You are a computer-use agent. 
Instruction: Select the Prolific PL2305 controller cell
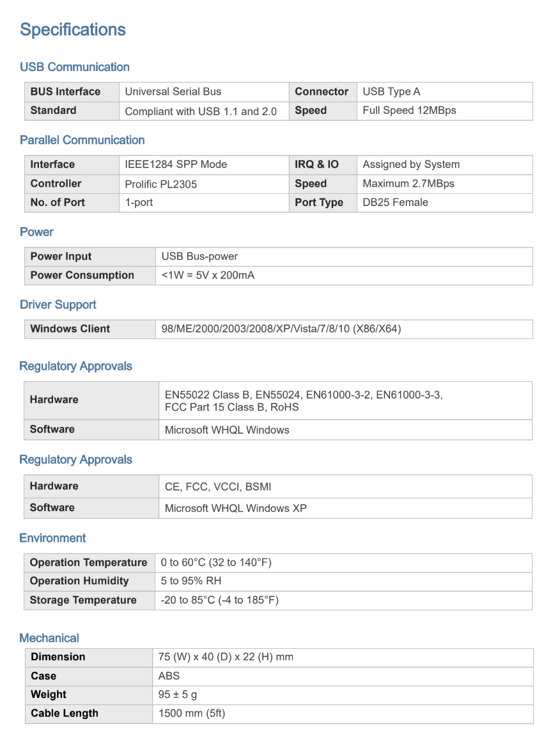(161, 184)
